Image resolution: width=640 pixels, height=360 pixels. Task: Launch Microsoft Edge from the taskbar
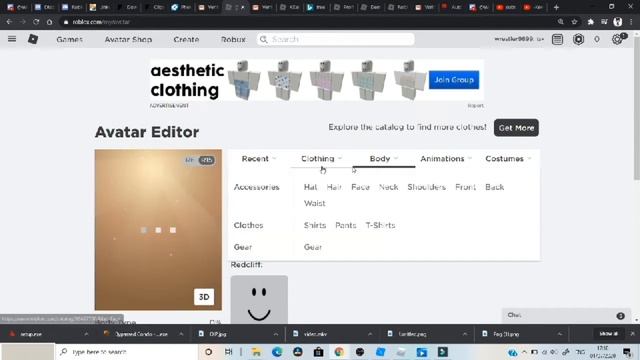[x=277, y=352]
